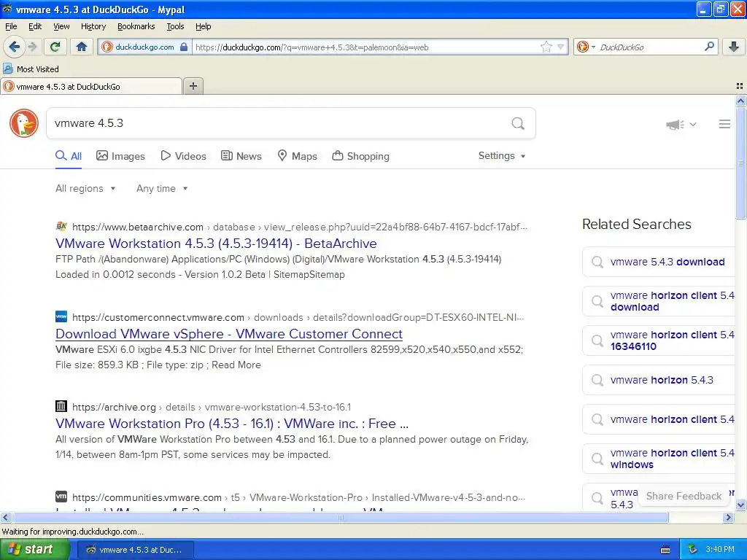Open the Downloads arrow button

(x=734, y=47)
